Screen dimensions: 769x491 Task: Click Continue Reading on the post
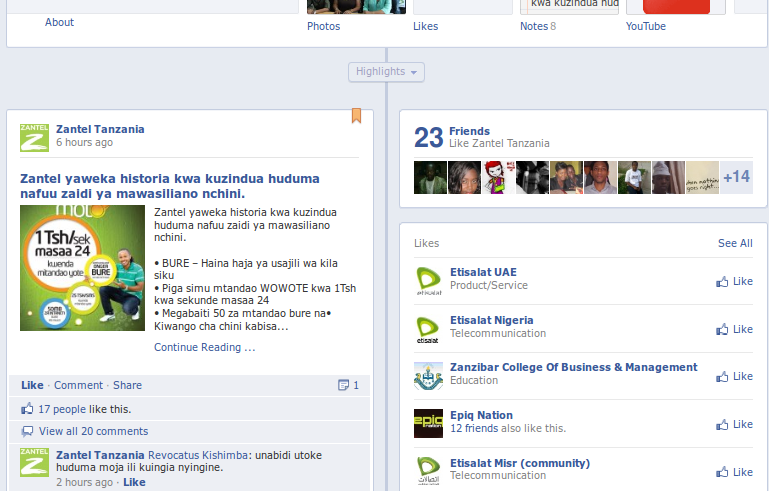205,347
